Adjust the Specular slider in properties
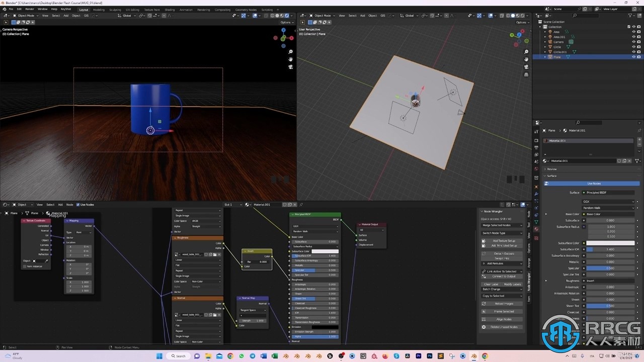The width and height of the screenshot is (644, 362). [610, 268]
